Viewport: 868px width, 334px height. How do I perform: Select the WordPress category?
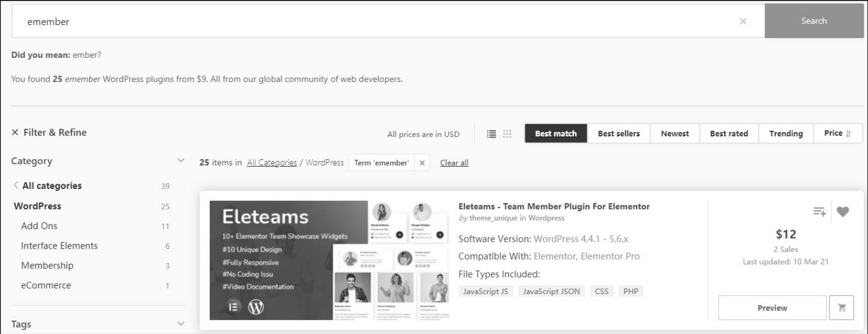point(37,206)
